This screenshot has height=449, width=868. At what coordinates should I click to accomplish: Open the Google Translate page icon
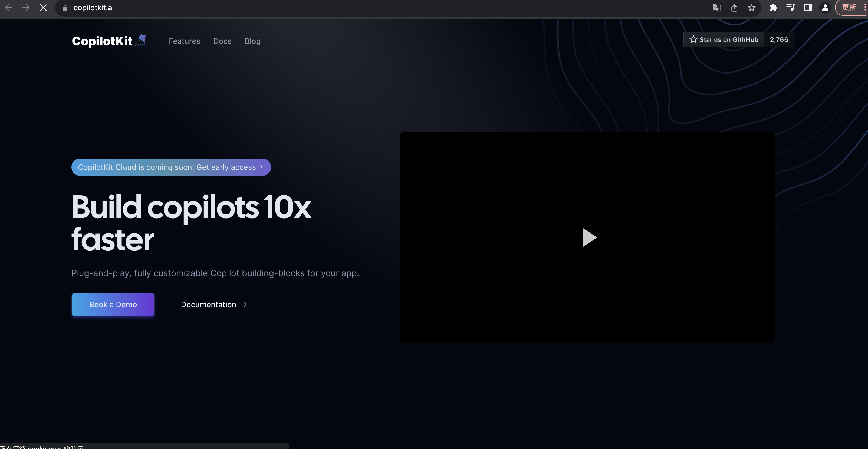tap(717, 7)
